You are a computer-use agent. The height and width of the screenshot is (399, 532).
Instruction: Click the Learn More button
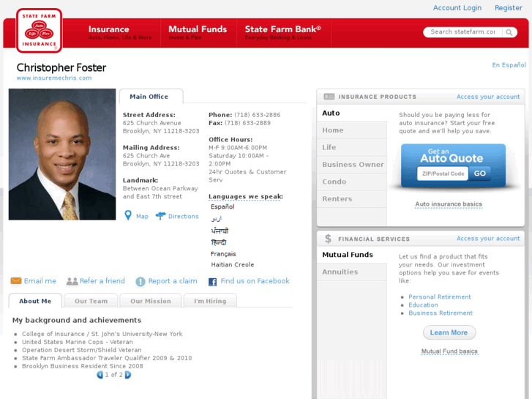pyautogui.click(x=449, y=332)
